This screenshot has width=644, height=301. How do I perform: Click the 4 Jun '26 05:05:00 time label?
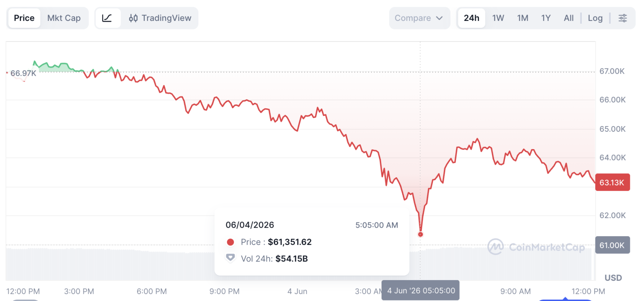click(x=421, y=291)
